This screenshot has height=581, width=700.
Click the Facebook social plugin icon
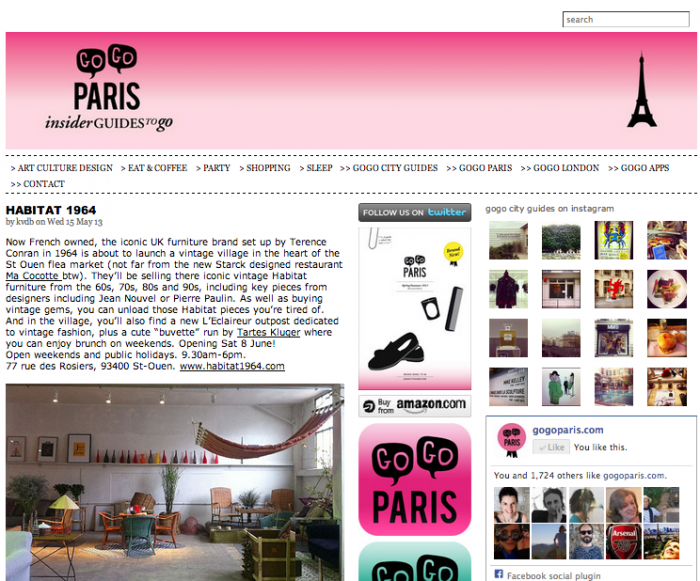499,574
